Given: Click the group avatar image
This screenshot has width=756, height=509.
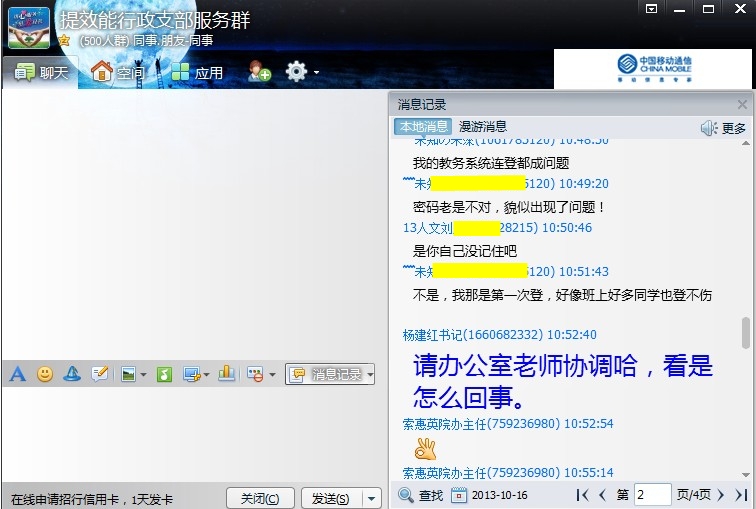Looking at the screenshot, I should point(29,27).
